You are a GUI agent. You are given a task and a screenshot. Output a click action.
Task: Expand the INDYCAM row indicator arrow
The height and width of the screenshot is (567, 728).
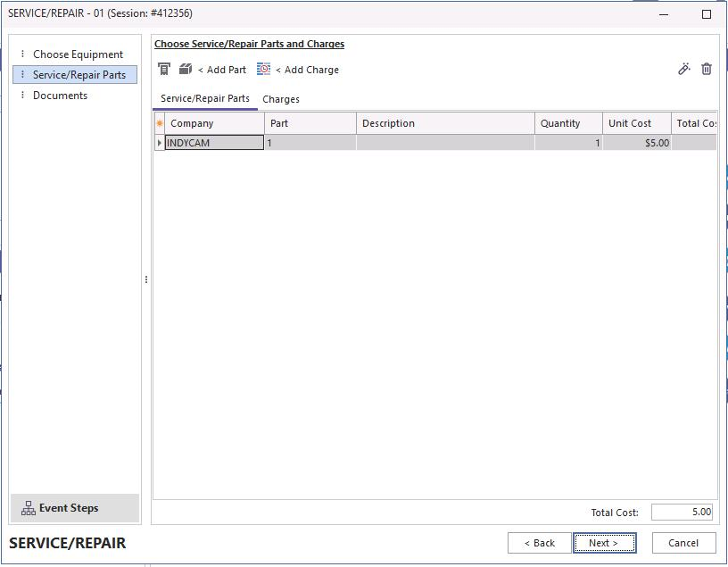(160, 143)
